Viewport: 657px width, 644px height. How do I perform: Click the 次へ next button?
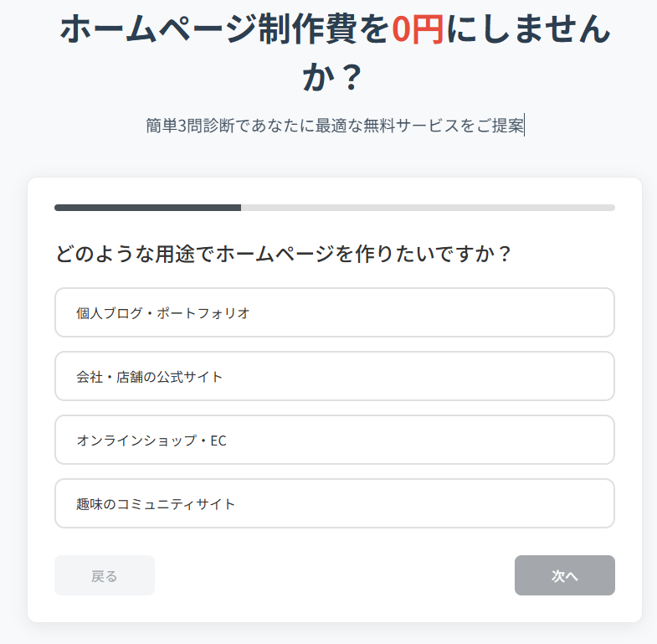(x=564, y=575)
